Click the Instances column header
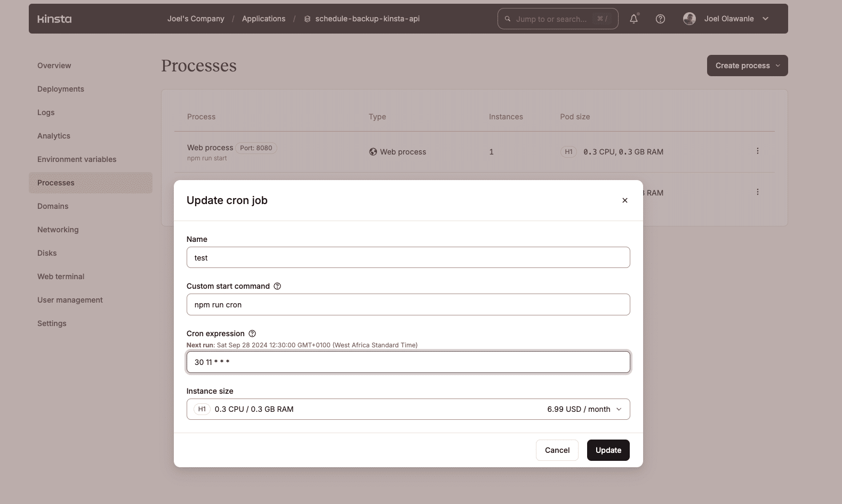Screen dimensions: 842x504 [506, 117]
